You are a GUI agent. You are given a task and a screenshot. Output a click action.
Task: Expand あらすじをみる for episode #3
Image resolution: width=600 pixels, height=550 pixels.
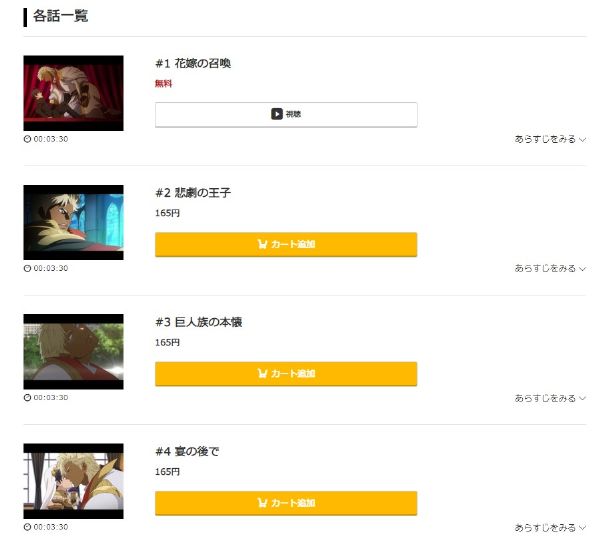click(550, 398)
